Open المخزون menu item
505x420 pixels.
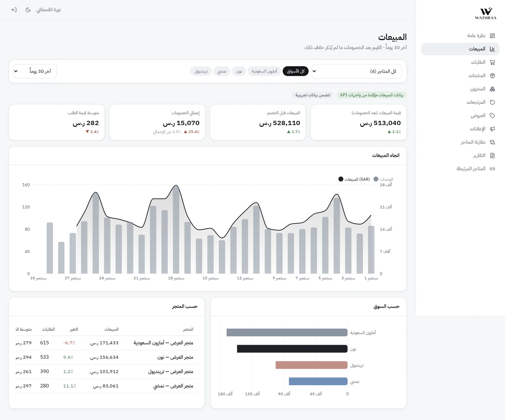click(x=460, y=89)
